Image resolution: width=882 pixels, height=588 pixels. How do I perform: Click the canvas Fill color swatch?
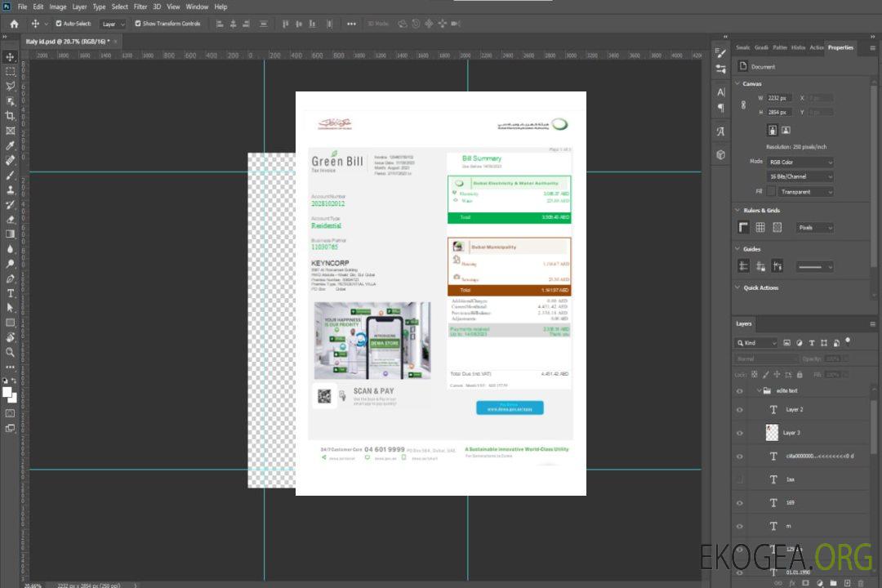[x=772, y=192]
